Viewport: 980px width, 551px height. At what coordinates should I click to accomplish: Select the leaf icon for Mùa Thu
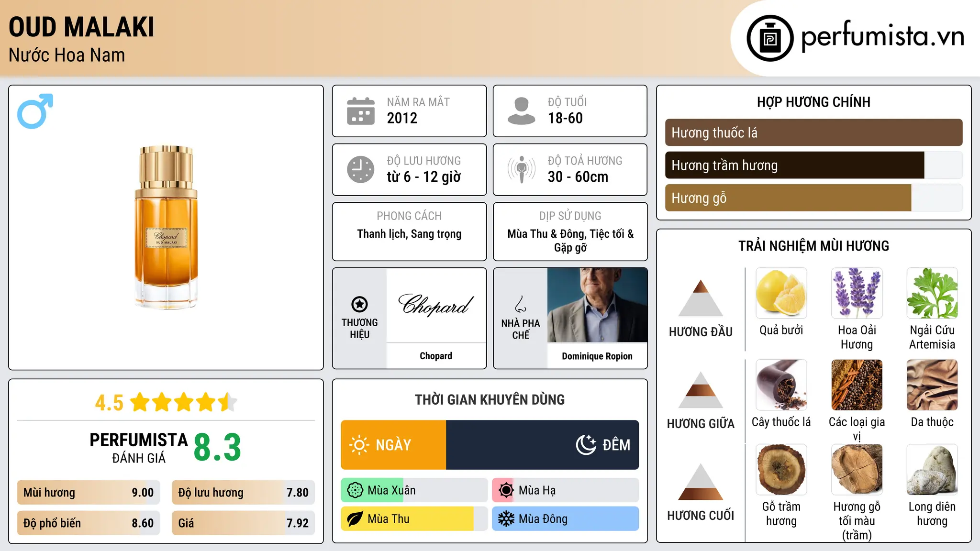355,519
